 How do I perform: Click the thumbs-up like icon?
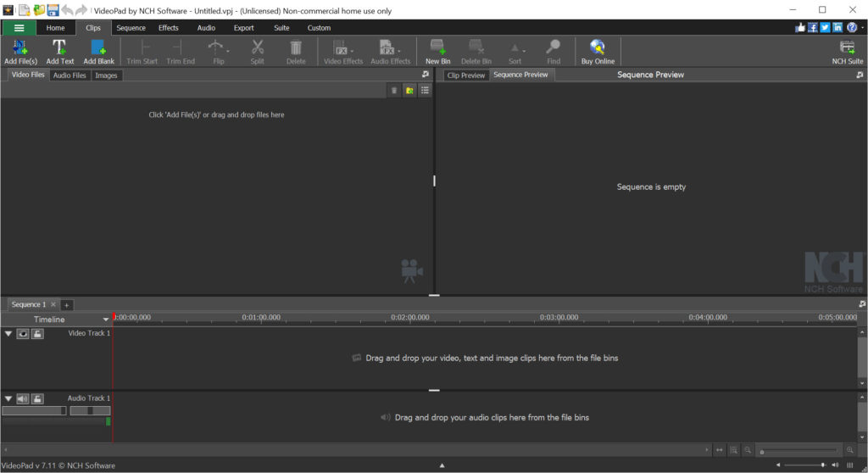[800, 27]
